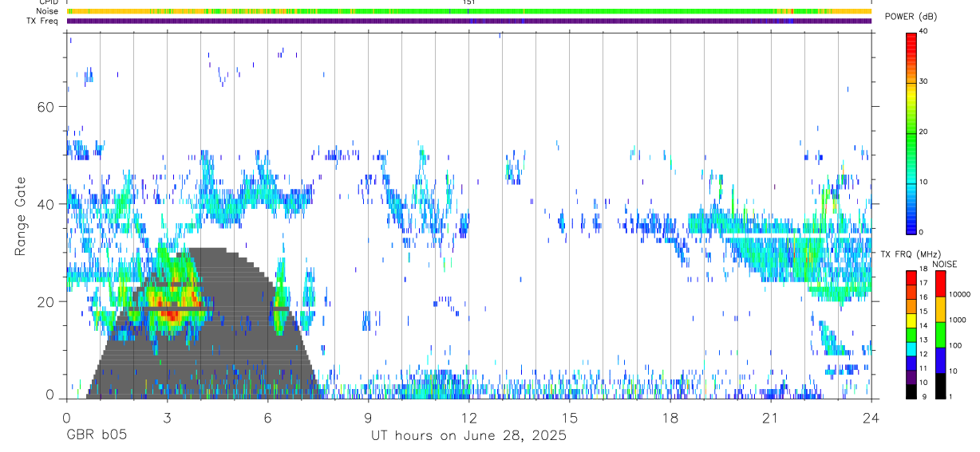Click the purple TX Freq strip above plot

(x=468, y=21)
